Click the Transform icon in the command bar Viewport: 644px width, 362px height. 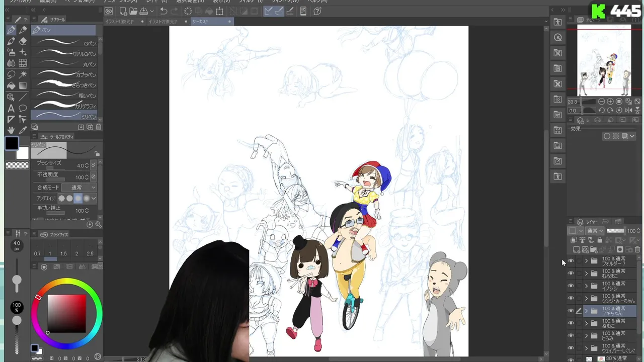pos(219,11)
